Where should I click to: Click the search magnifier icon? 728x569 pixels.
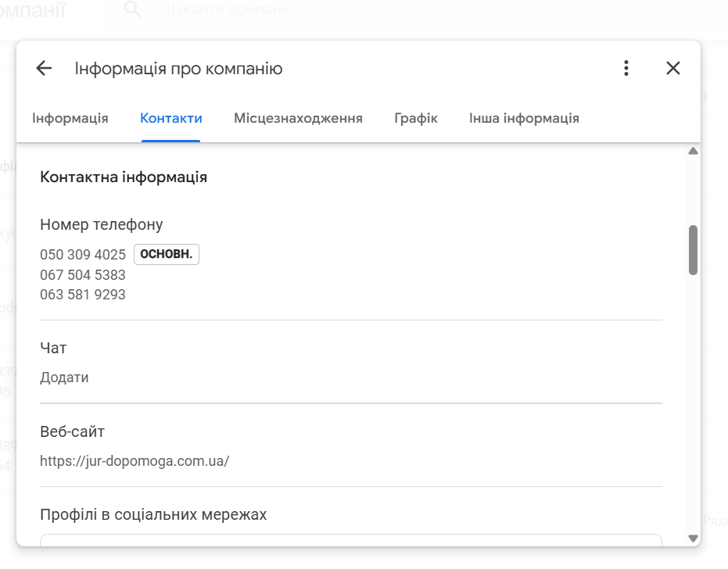[132, 9]
